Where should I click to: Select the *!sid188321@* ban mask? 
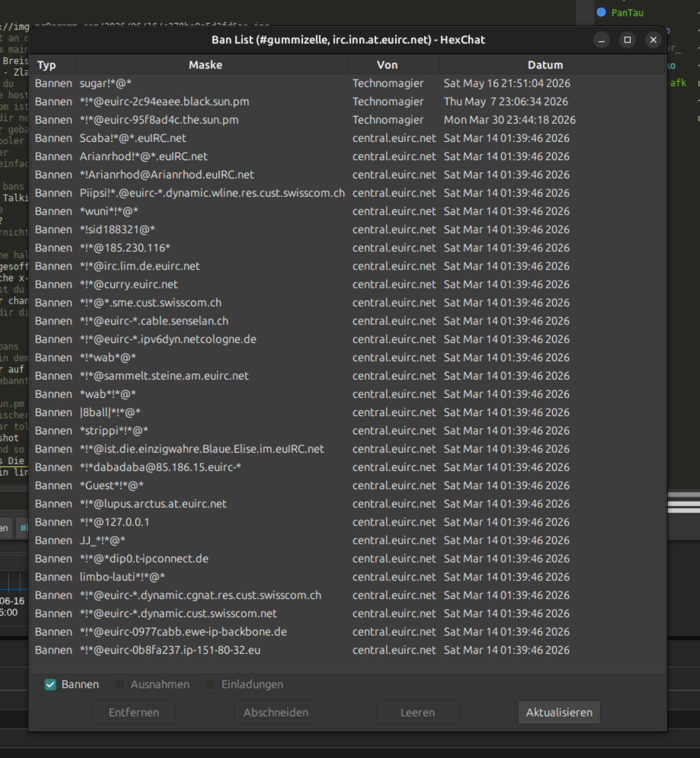coord(117,229)
